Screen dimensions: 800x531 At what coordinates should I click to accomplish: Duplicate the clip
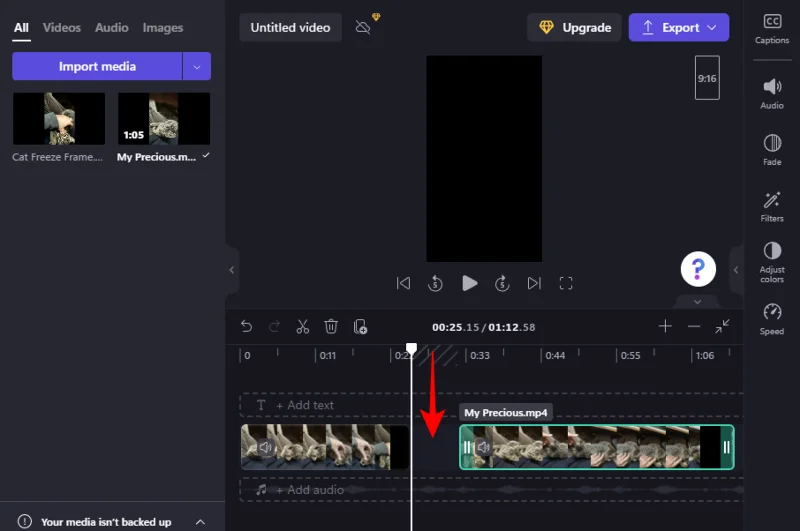tap(360, 326)
